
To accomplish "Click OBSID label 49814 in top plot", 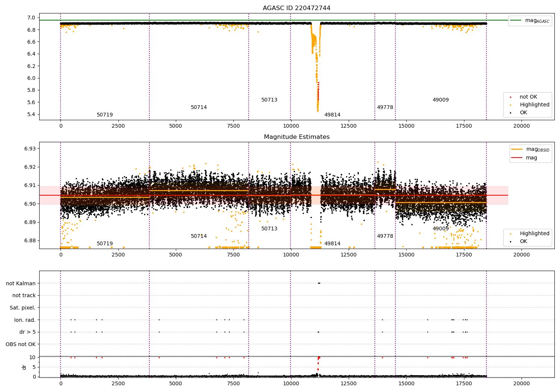I will coord(332,115).
